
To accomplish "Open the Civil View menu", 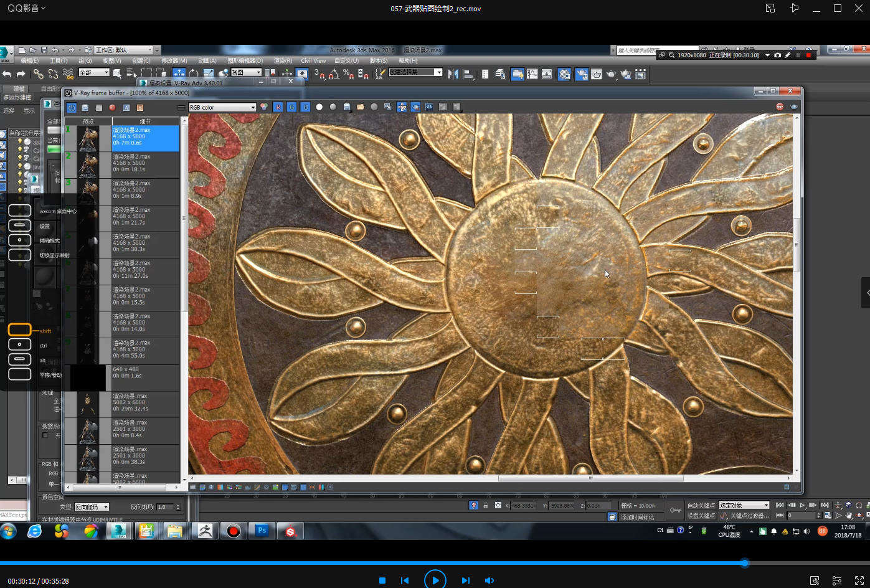I will tap(313, 61).
